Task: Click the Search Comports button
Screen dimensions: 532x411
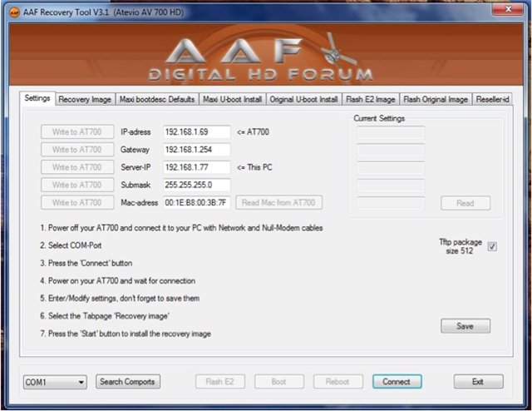Action: click(128, 381)
